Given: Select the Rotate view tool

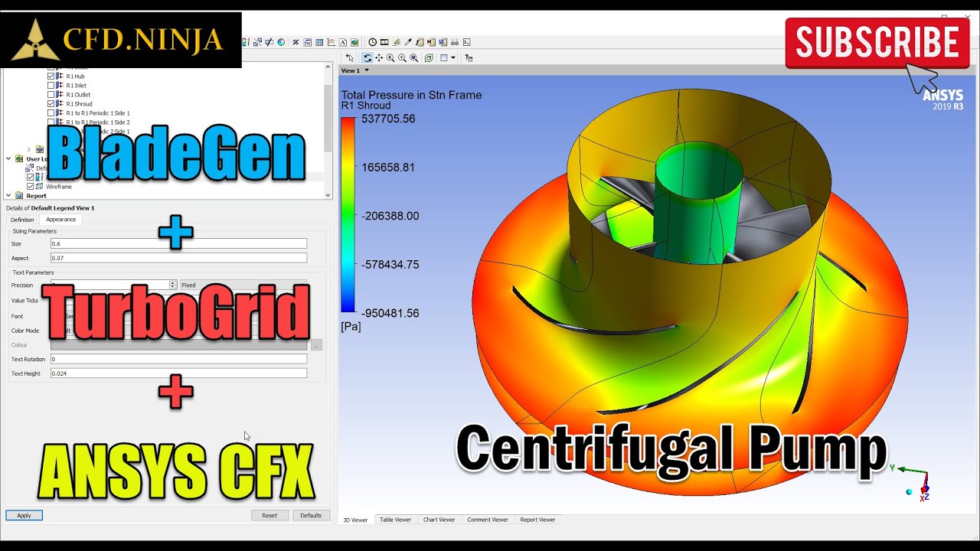Looking at the screenshot, I should click(x=367, y=58).
